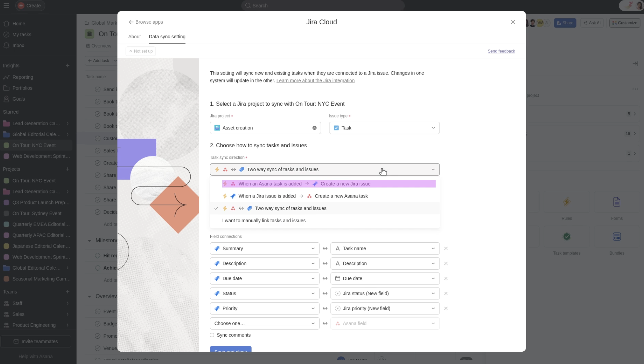Screen dimensions: 644x364
Task: Open Learn more about the Jira integration
Action: click(x=315, y=81)
